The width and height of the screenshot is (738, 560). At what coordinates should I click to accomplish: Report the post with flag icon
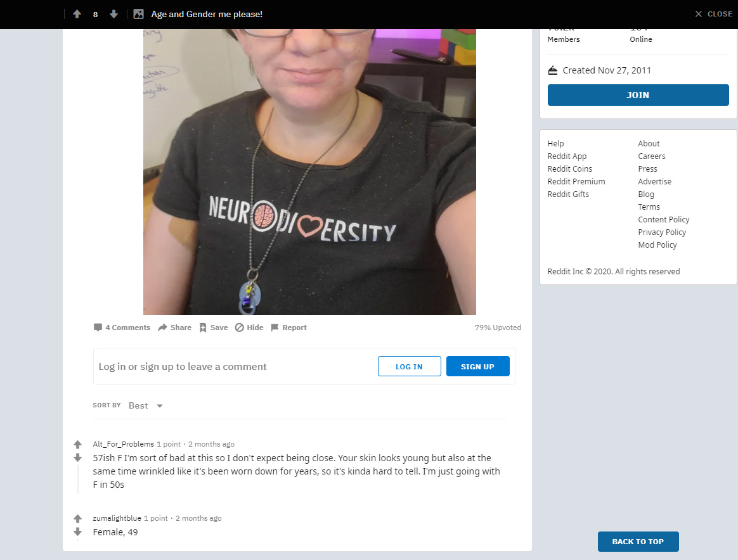coord(289,328)
